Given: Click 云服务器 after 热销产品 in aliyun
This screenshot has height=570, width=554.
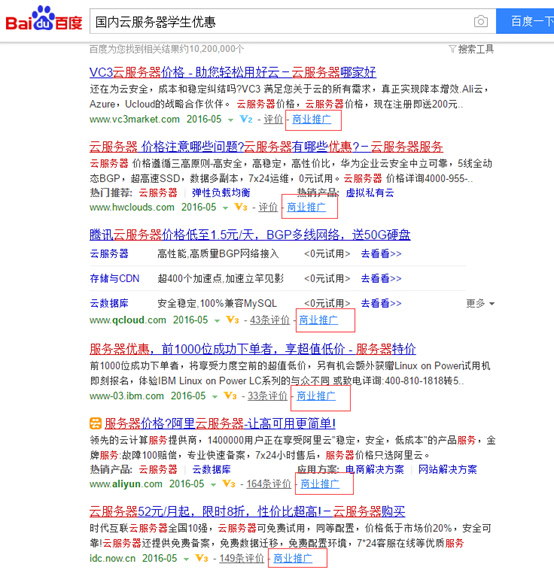Looking at the screenshot, I should pos(158,469).
